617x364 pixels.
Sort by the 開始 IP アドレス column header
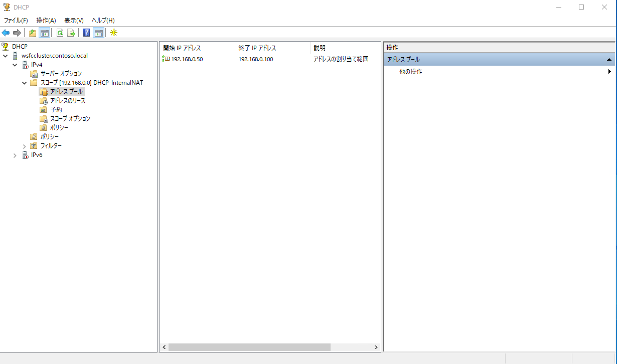(x=197, y=48)
